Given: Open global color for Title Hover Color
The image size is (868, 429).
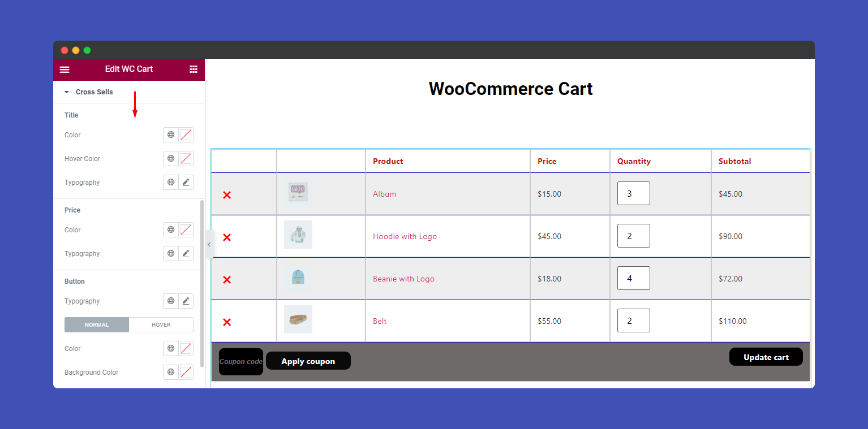Looking at the screenshot, I should [171, 159].
